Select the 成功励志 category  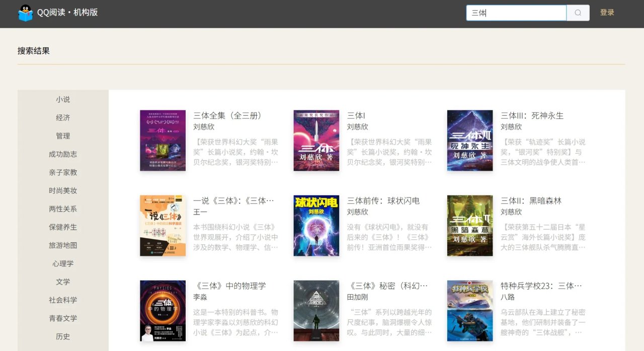pos(63,154)
